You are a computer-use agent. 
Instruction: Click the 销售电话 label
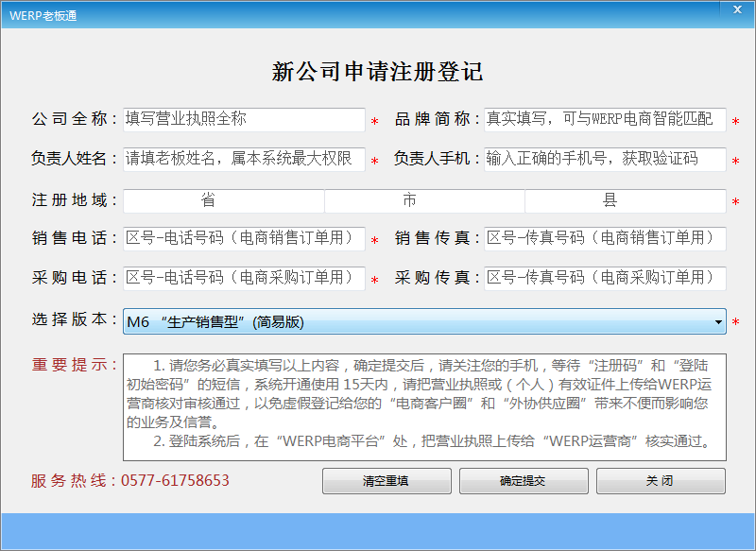(x=75, y=237)
